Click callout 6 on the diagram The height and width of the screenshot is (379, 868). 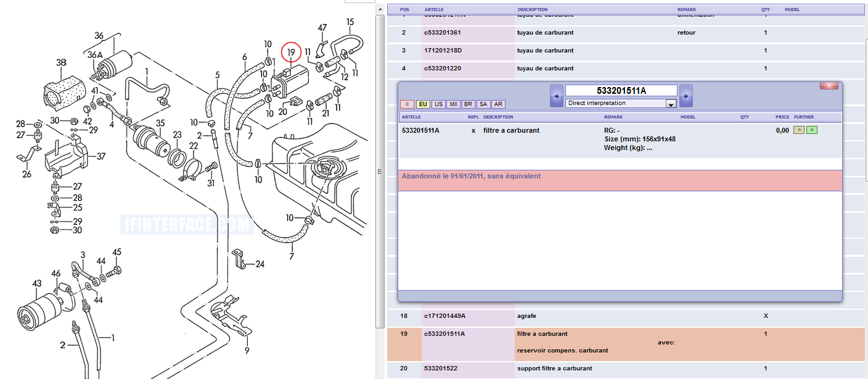(244, 57)
